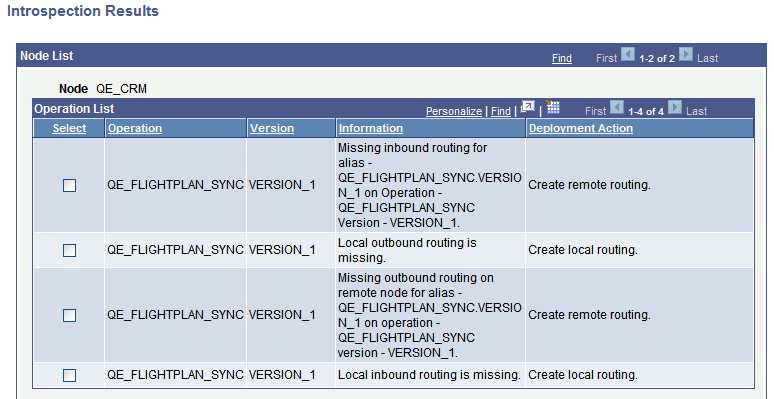Sort by the Operation column header
The width and height of the screenshot is (774, 399).
coord(135,128)
